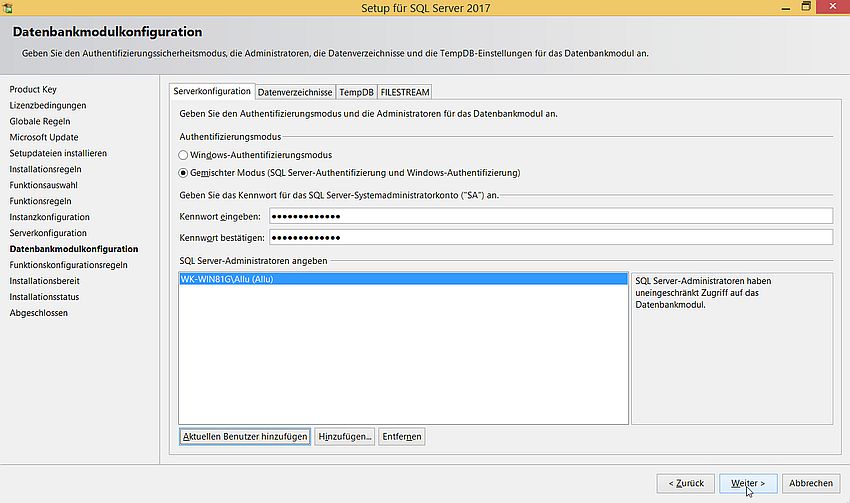The height and width of the screenshot is (503, 850).
Task: Click Product Key step in sidebar
Action: [33, 89]
